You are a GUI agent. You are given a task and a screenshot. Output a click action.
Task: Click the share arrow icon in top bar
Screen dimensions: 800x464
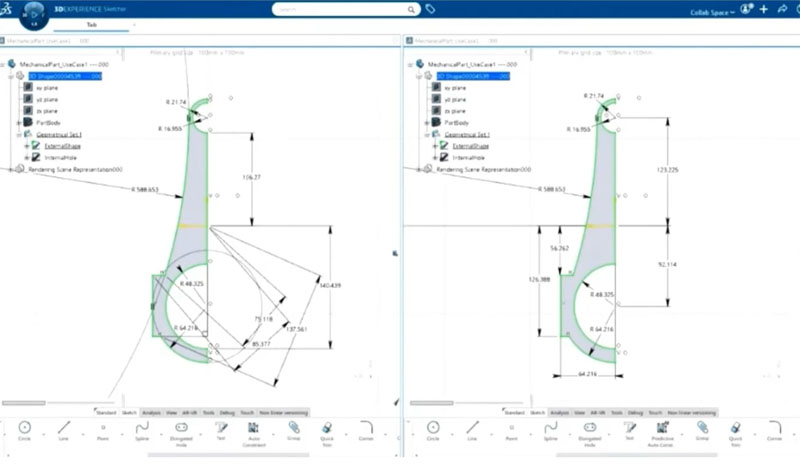tap(782, 9)
